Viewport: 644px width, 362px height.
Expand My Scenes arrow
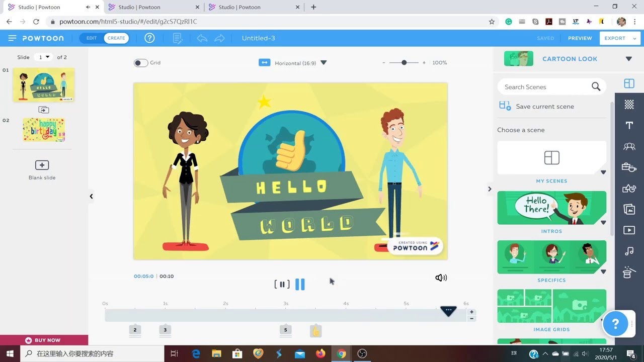(x=603, y=172)
